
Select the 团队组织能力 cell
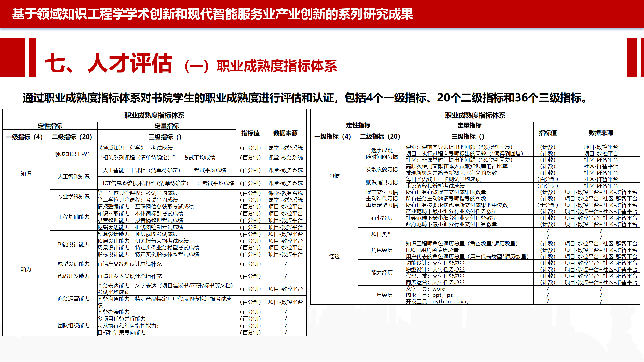[x=73, y=325]
